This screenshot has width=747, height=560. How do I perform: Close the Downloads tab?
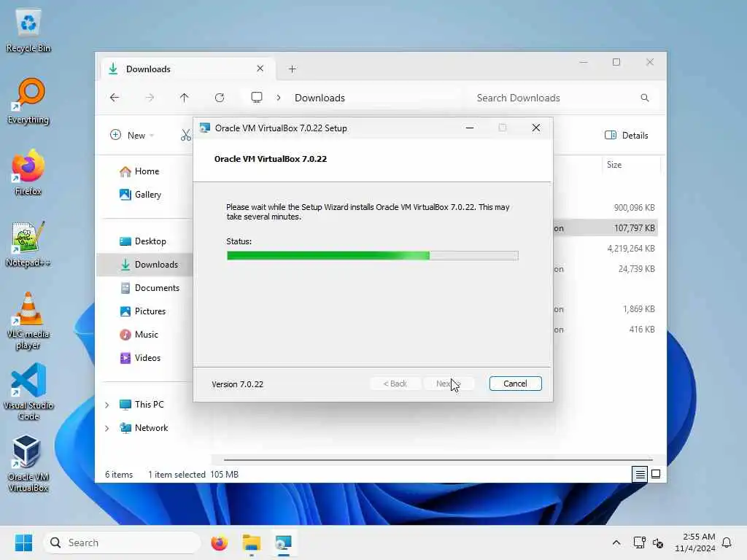pyautogui.click(x=260, y=69)
